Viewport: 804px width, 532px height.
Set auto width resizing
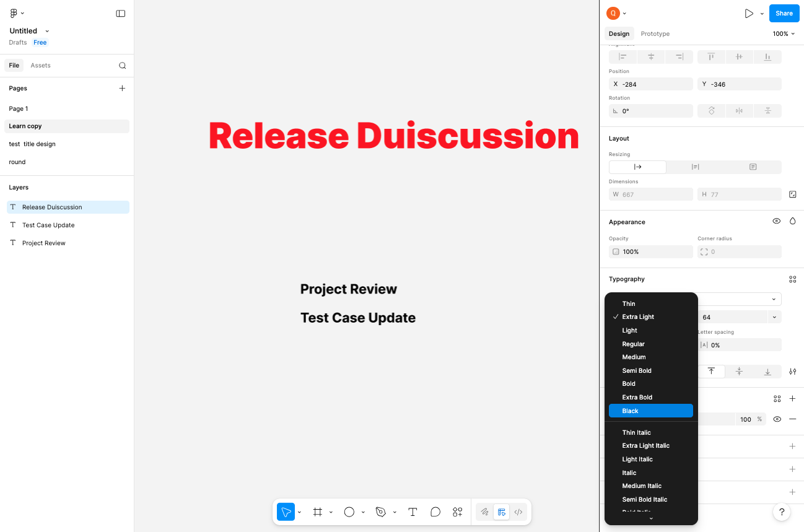(637, 167)
